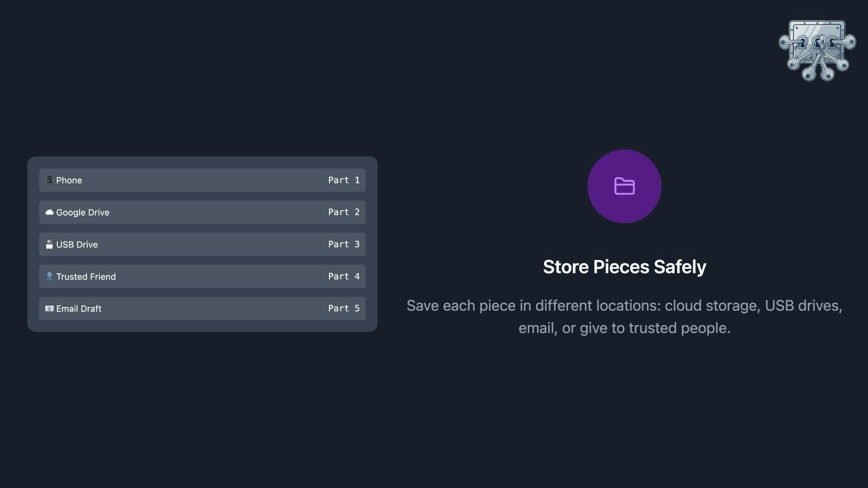Viewport: 868px width, 488px height.
Task: Click the envelope icon beside Email Draft
Action: tap(49, 309)
